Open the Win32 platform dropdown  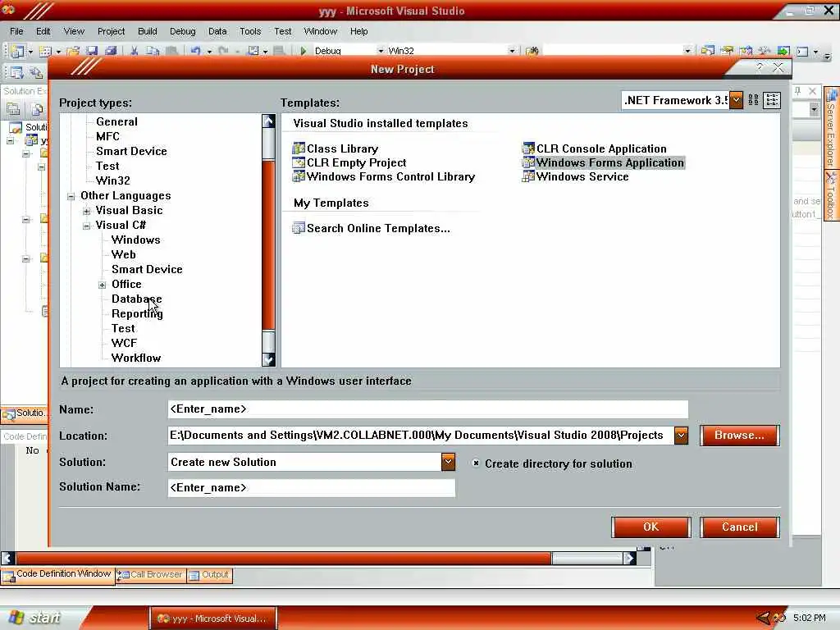(512, 51)
